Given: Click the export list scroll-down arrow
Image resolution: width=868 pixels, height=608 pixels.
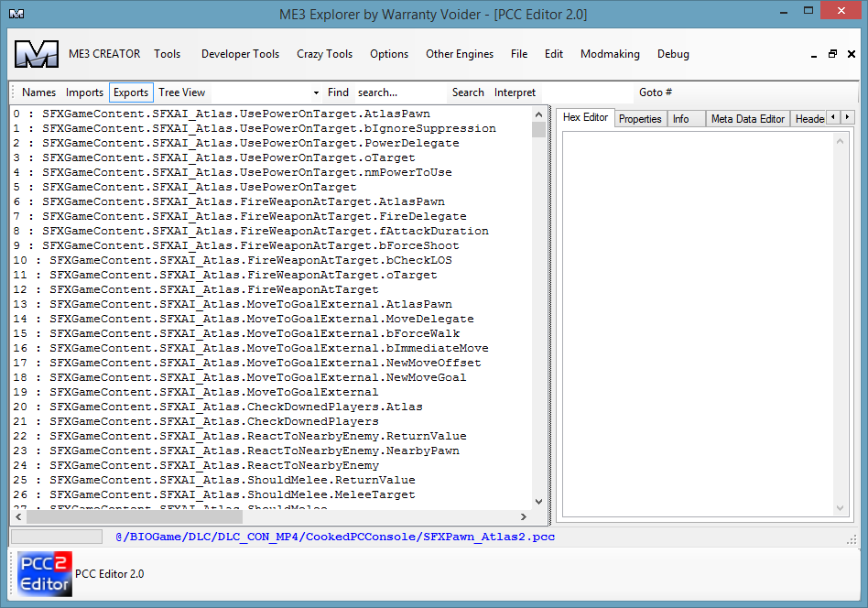Looking at the screenshot, I should tap(537, 501).
